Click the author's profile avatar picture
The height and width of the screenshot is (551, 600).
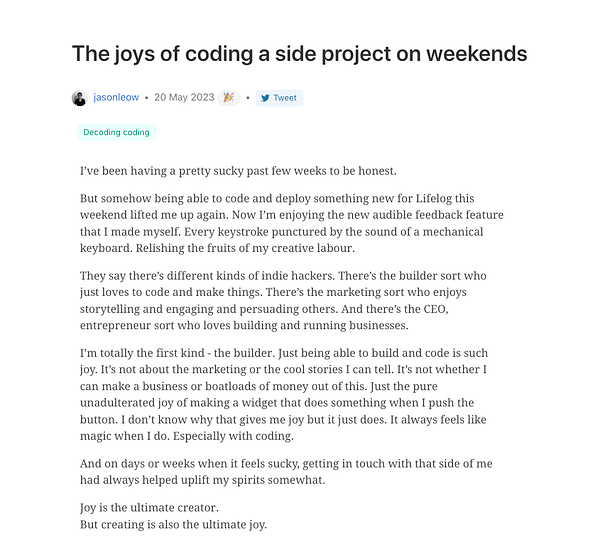click(x=80, y=98)
